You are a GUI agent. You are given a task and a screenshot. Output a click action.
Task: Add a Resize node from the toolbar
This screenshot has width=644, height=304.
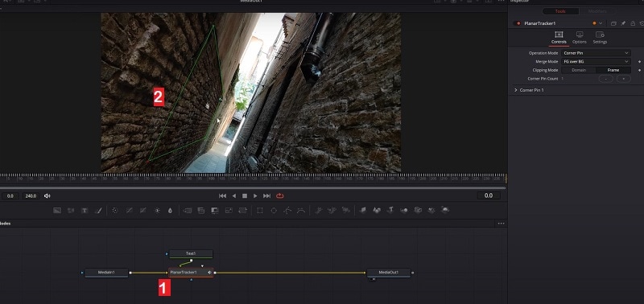(x=229, y=210)
